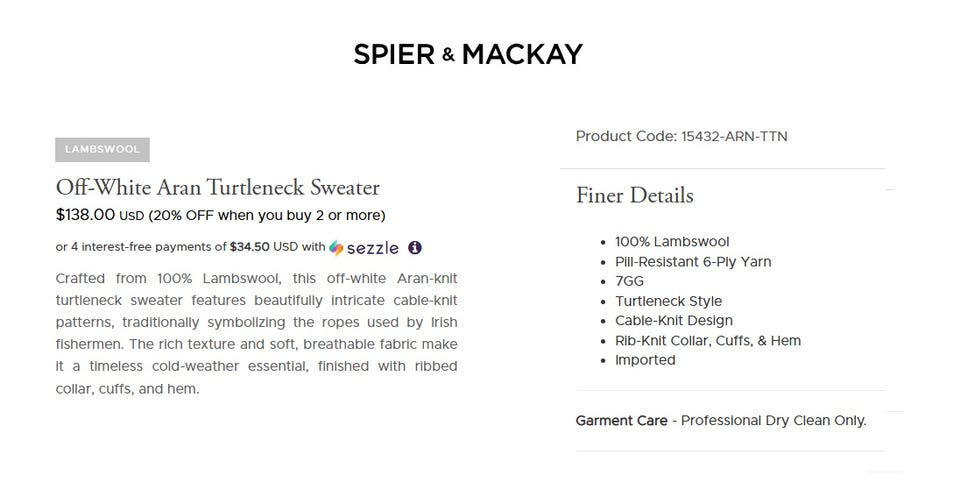Click the 20% OFF promotion text

point(266,215)
